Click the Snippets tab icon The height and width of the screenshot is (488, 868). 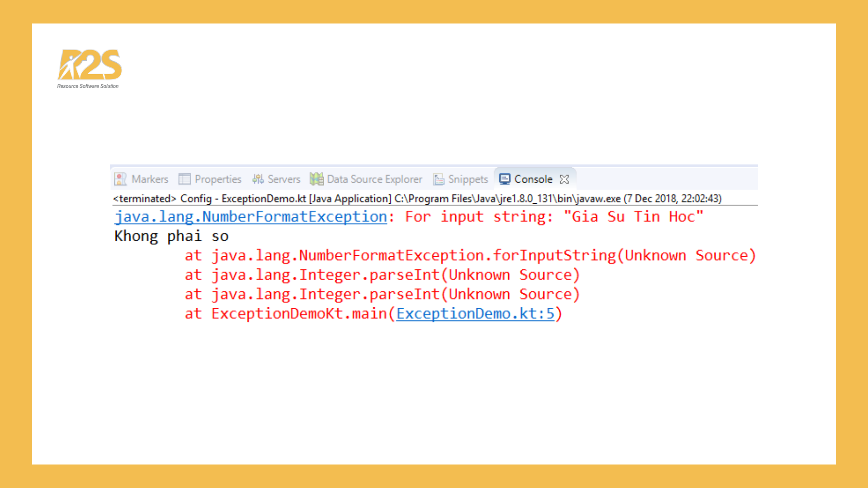439,179
